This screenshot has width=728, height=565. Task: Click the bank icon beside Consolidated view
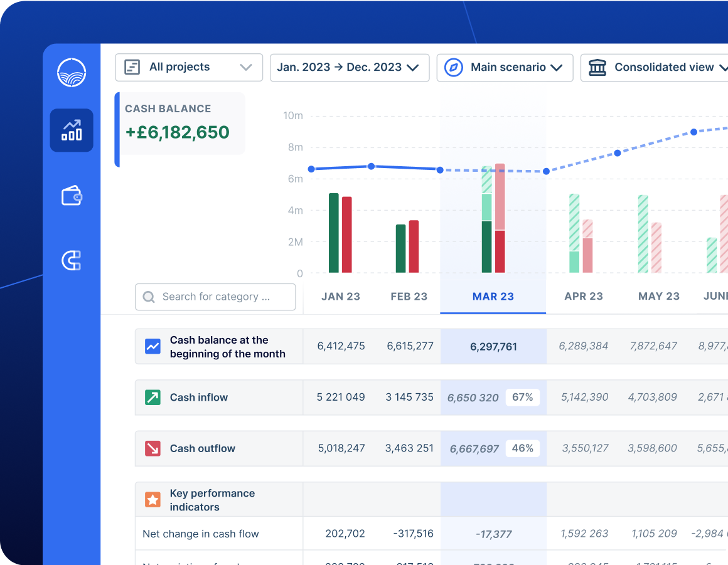pos(597,67)
